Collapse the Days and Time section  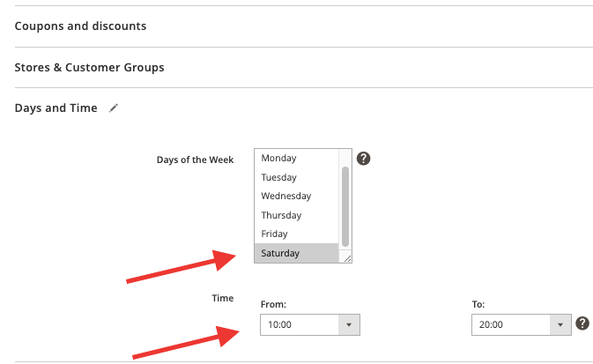coord(56,108)
